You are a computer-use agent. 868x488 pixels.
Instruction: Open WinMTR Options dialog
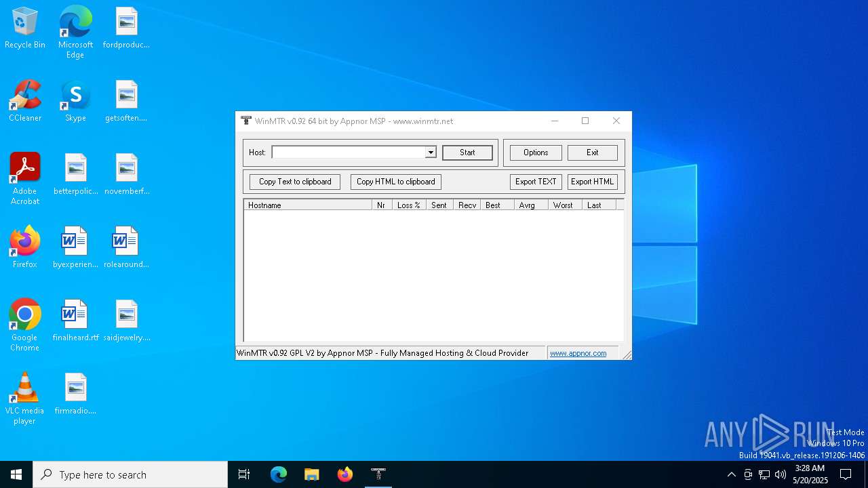[x=536, y=152]
